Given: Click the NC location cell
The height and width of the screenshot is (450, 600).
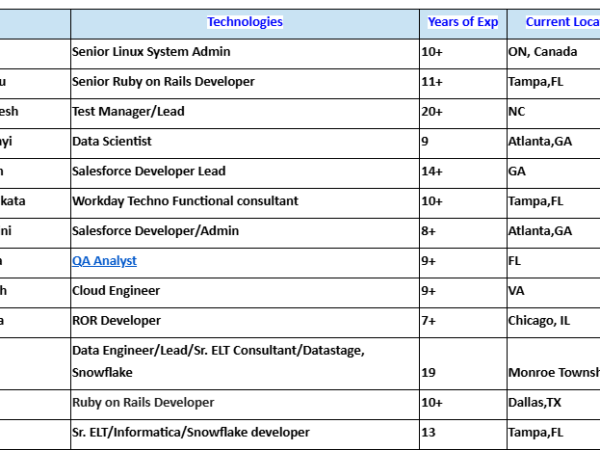Looking at the screenshot, I should point(554,114).
